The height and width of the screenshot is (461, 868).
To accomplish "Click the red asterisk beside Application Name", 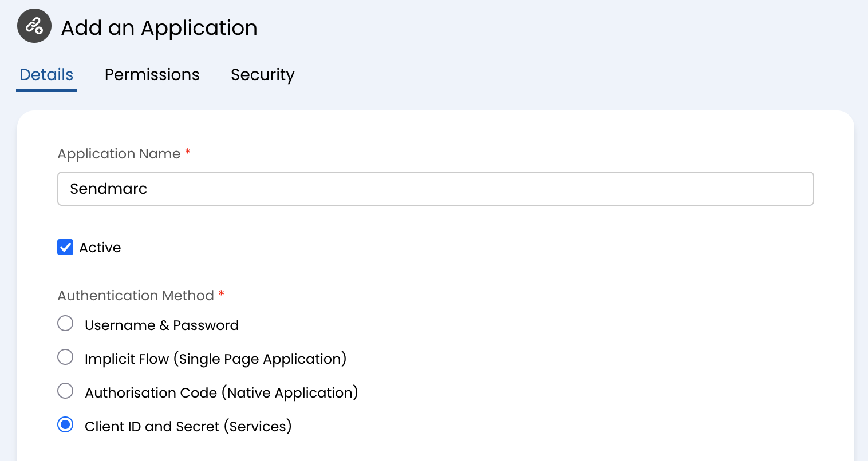I will click(x=188, y=152).
